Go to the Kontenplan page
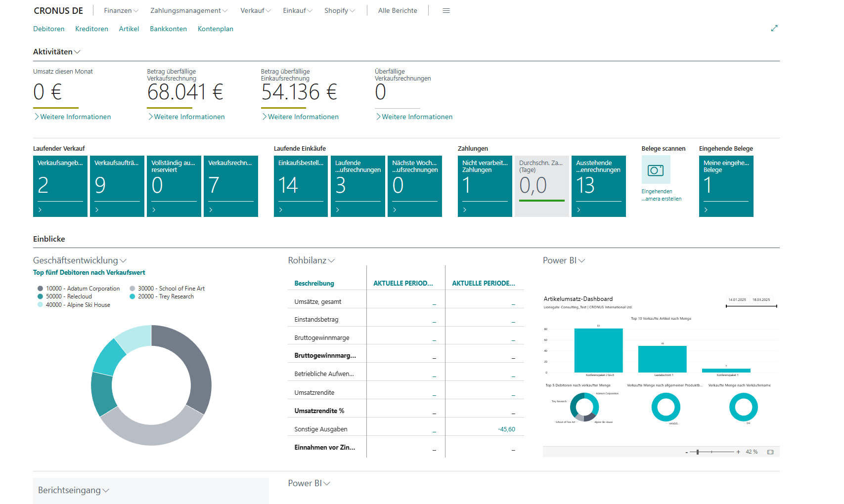The height and width of the screenshot is (504, 844). tap(215, 29)
